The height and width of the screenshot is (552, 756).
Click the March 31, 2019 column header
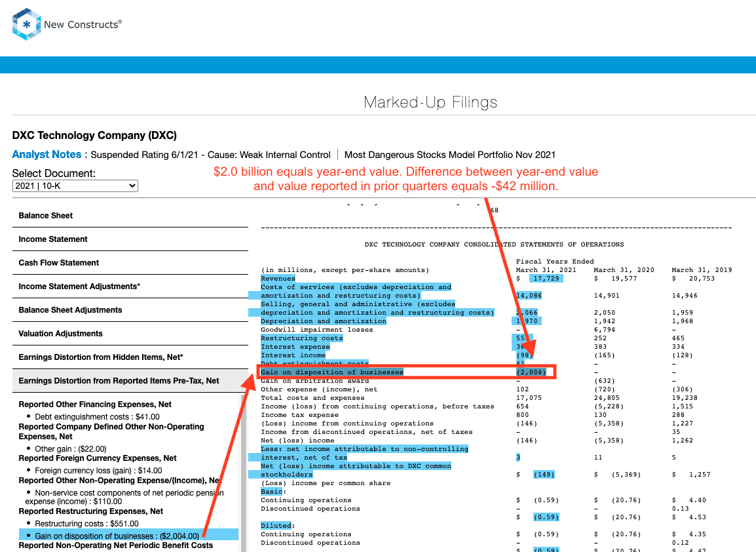pyautogui.click(x=702, y=269)
